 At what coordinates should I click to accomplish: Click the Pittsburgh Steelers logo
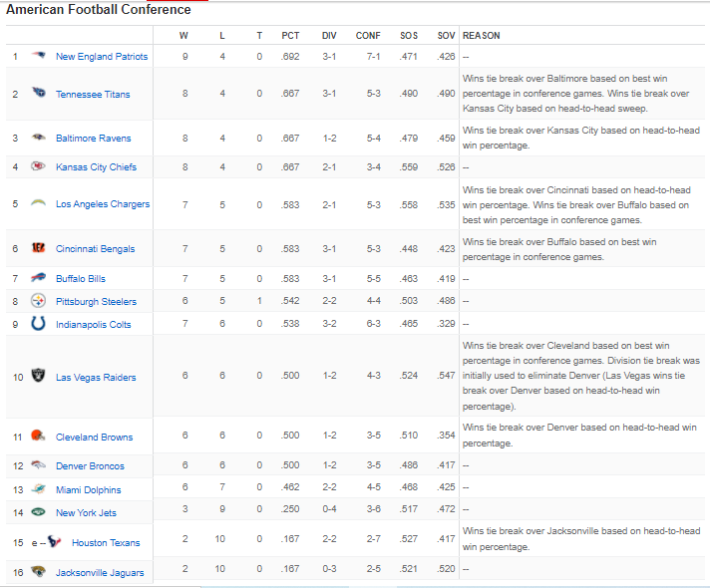tap(39, 301)
